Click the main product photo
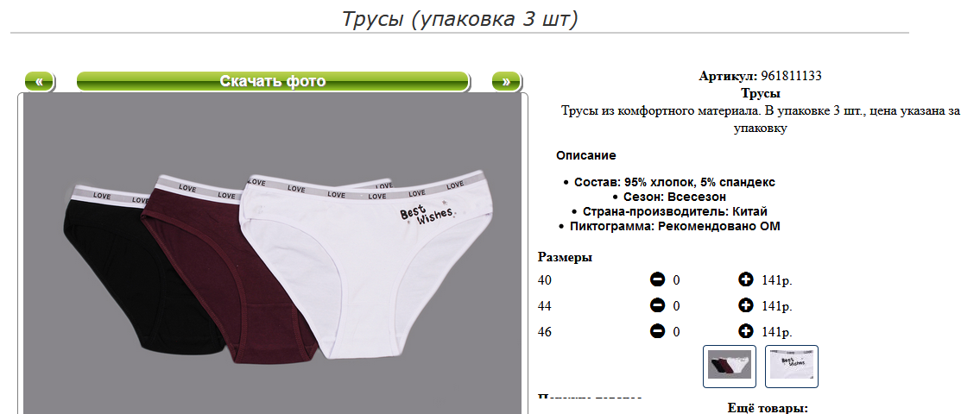 [273, 254]
